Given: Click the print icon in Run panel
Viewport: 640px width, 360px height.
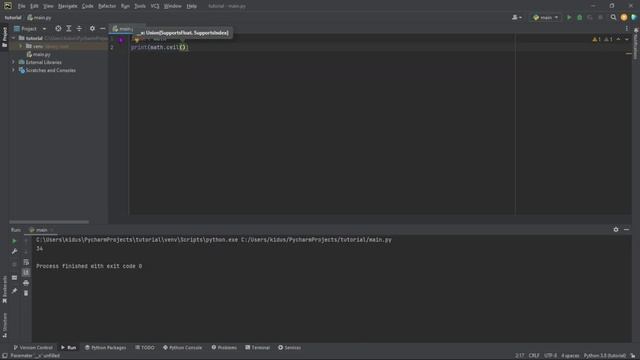Looking at the screenshot, I should pos(26,282).
